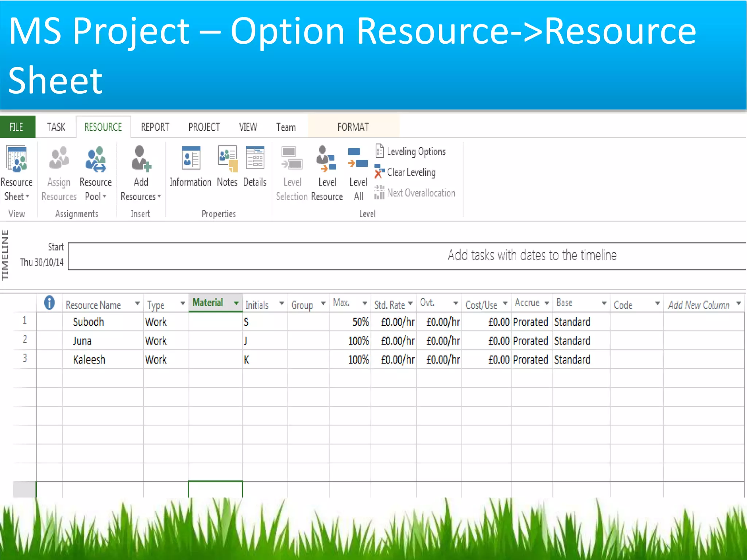
Task: Click the Level Selection icon
Action: pos(292,158)
